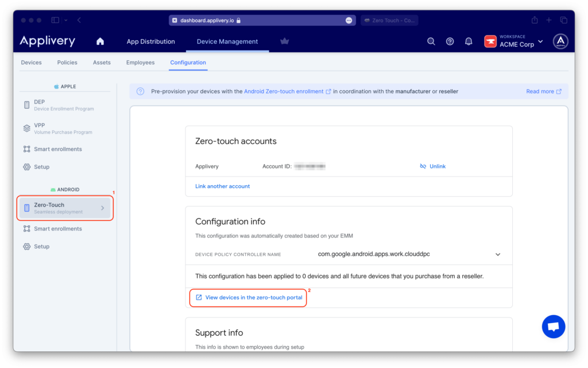This screenshot has width=588, height=368.
Task: Open the help question mark icon
Action: coord(450,41)
